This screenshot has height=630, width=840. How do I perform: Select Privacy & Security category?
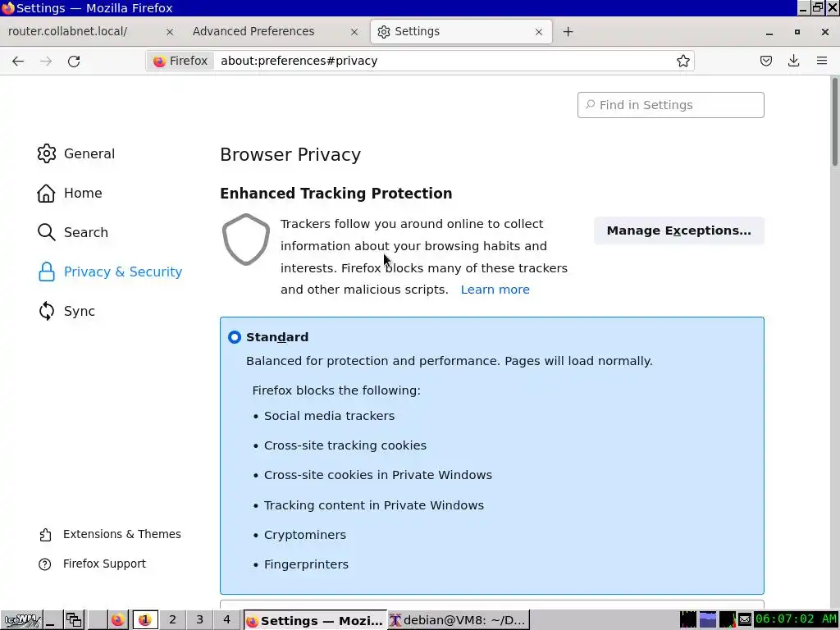pyautogui.click(x=110, y=272)
